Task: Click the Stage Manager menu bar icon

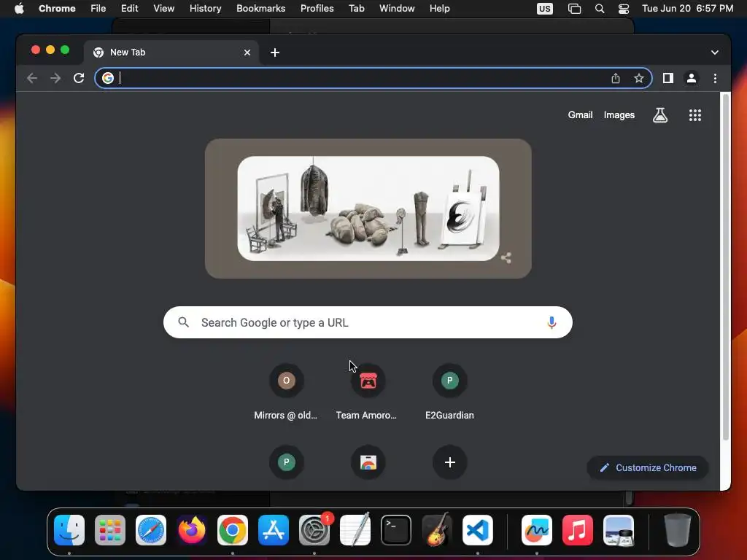Action: click(x=575, y=9)
